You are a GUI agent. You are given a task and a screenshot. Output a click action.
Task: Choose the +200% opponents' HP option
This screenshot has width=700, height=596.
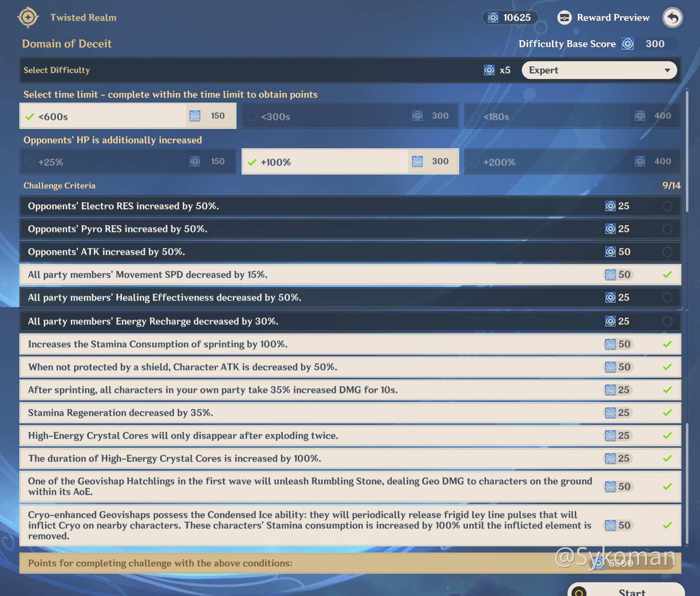pos(572,162)
